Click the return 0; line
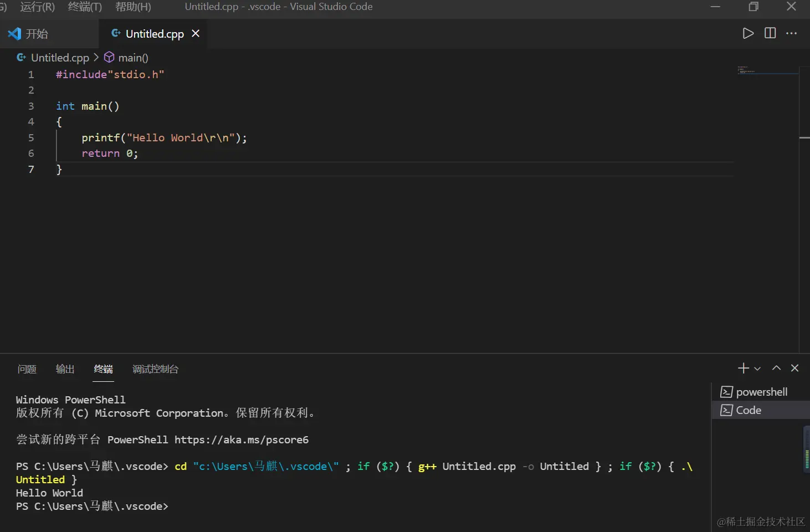This screenshot has height=532, width=810. 110,153
